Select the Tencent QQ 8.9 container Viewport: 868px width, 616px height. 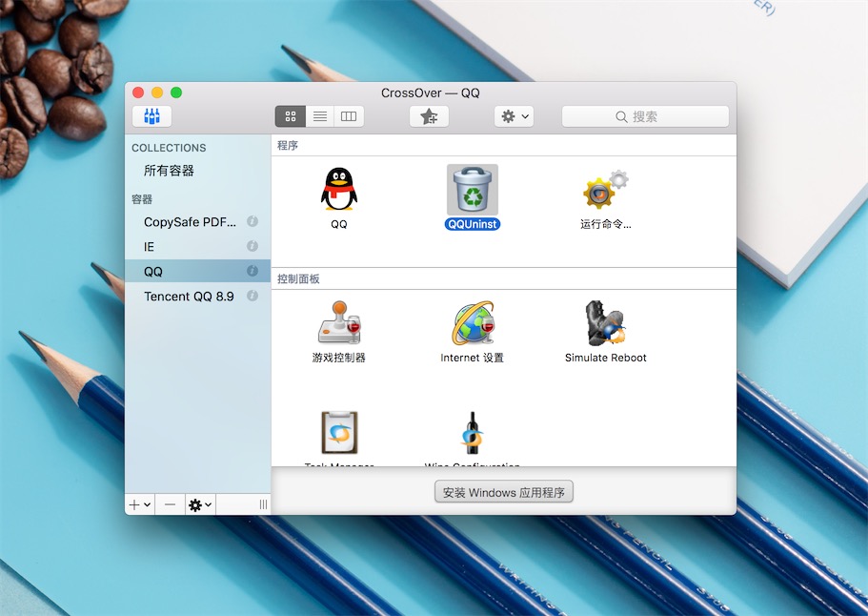pos(197,297)
